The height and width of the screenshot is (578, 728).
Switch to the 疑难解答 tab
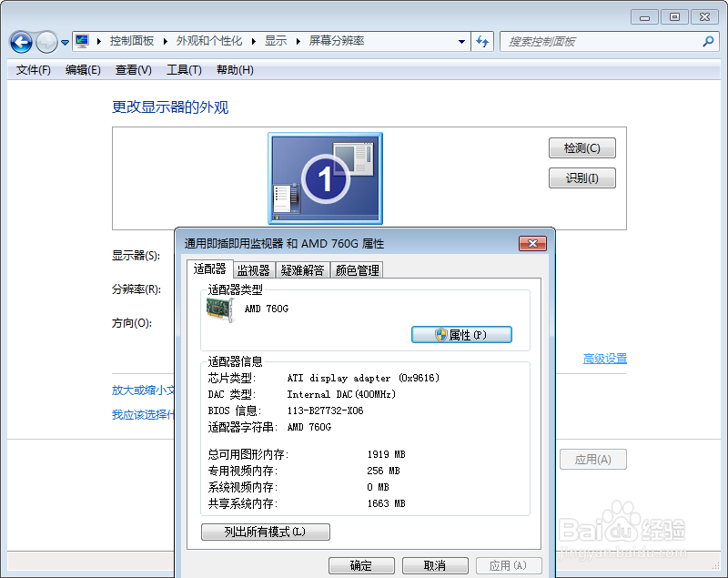(302, 270)
